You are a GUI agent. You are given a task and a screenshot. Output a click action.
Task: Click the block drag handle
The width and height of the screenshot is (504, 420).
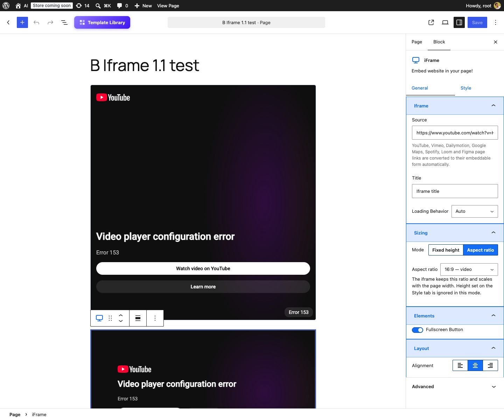[x=110, y=318]
